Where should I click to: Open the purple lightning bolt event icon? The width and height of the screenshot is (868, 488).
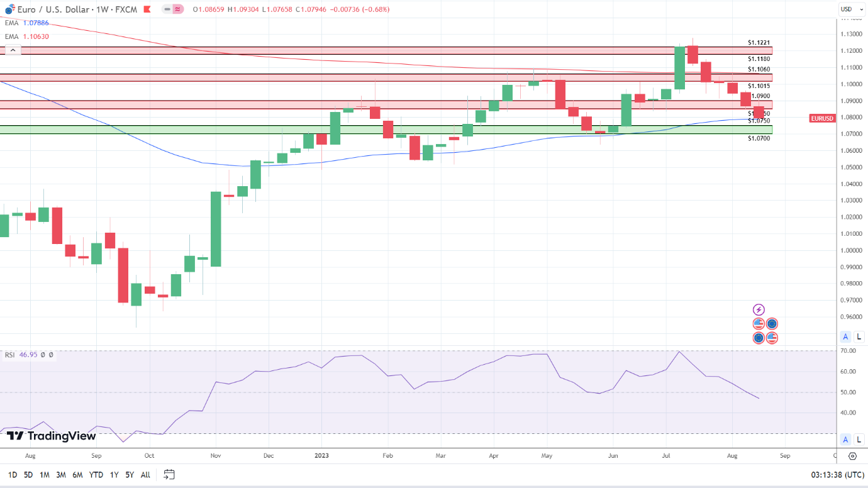[x=759, y=309]
